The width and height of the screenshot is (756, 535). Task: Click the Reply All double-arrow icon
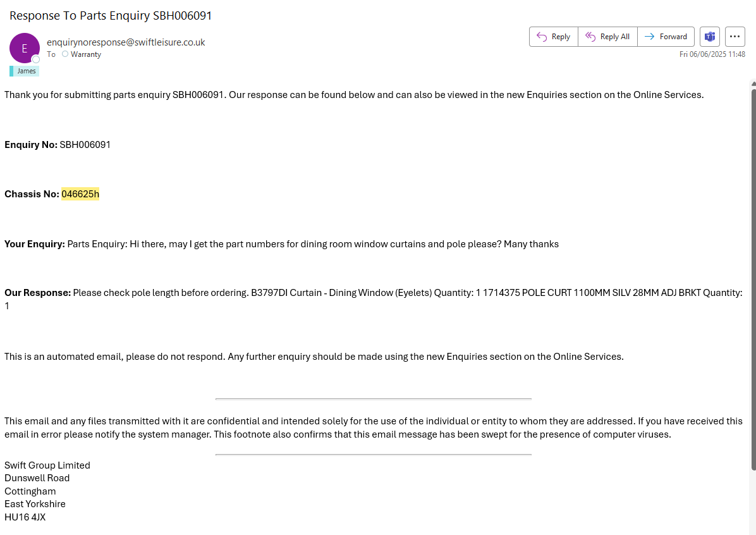[x=590, y=37]
